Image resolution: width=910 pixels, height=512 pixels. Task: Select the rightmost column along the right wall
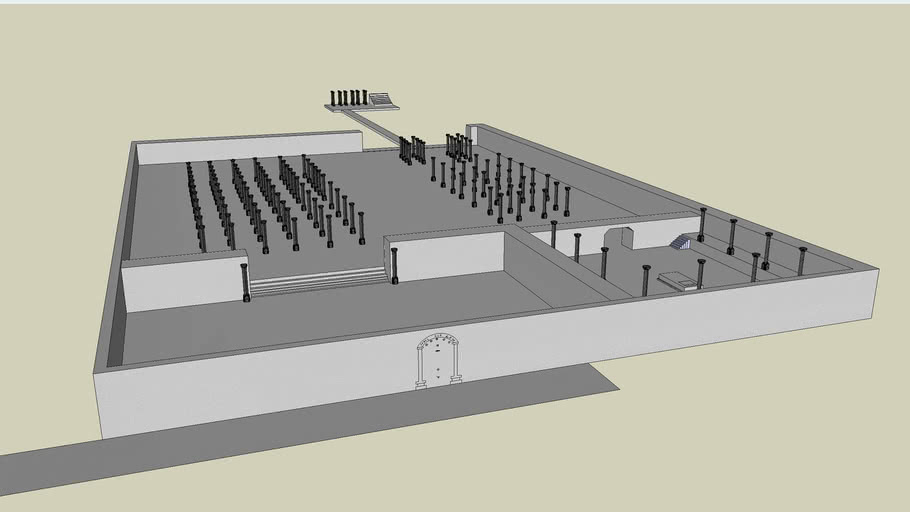[802, 261]
